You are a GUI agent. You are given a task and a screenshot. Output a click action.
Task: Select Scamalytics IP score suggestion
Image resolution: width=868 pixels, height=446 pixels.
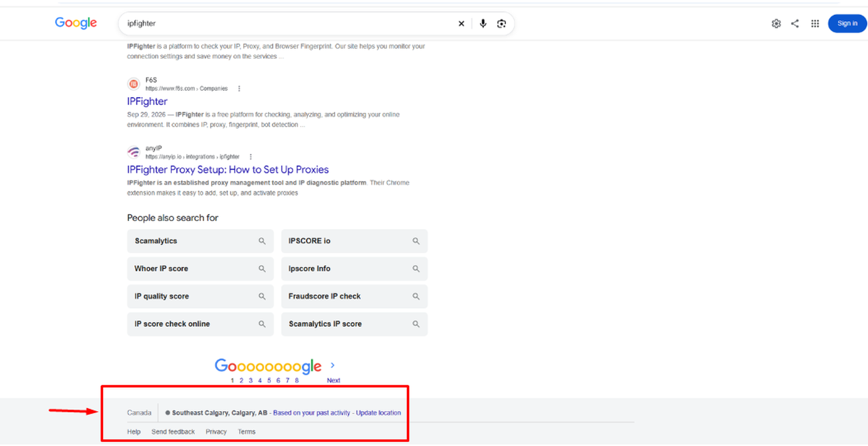354,325
